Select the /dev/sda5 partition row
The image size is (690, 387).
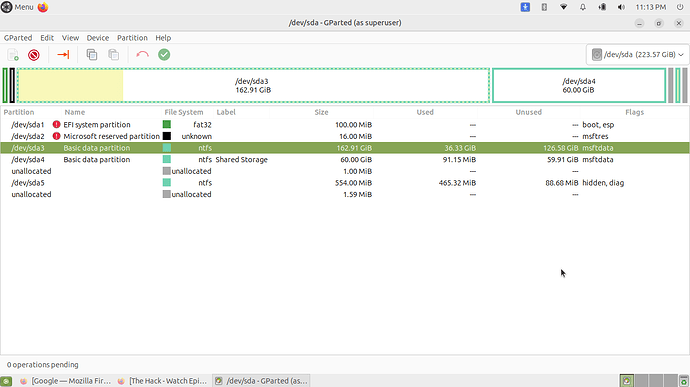coord(345,183)
